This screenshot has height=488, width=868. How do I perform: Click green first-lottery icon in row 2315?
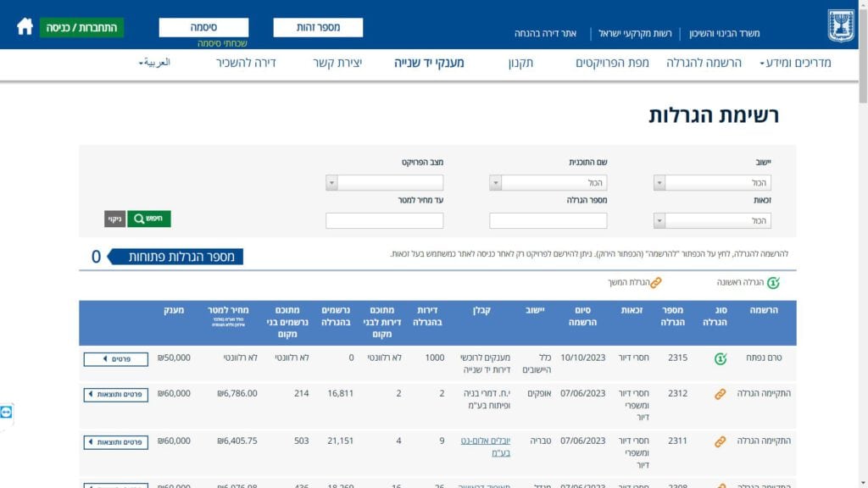click(x=720, y=358)
